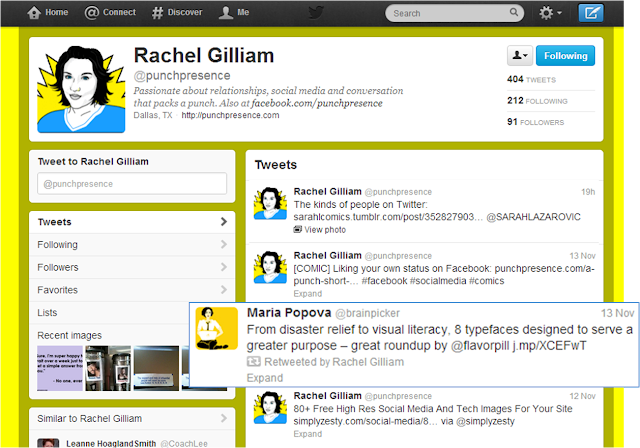View the 91 Followers count

536,122
